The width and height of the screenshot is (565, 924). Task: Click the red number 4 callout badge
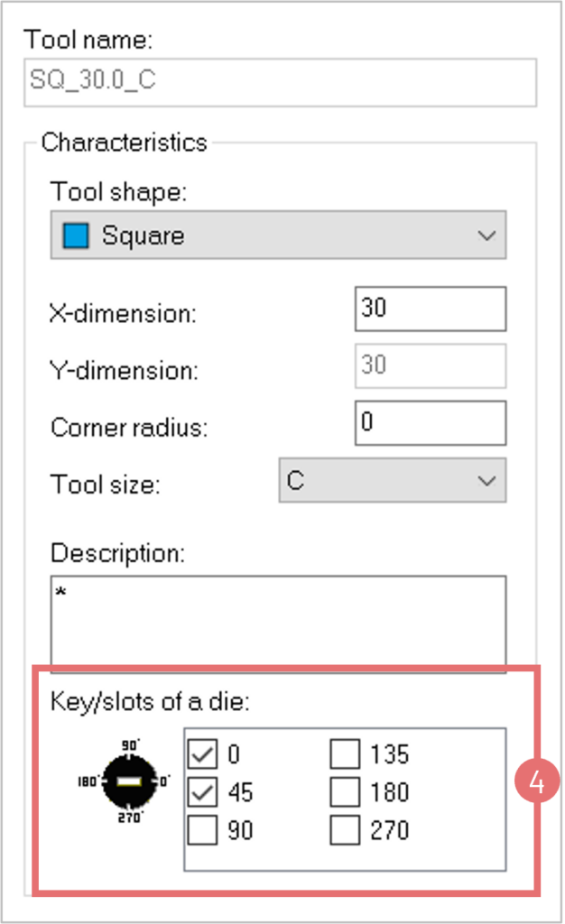pyautogui.click(x=535, y=782)
